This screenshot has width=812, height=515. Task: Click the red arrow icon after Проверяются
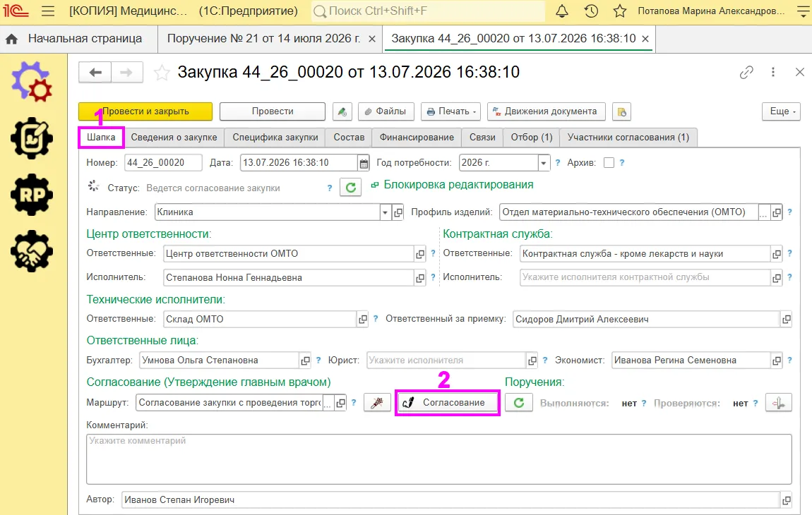point(778,403)
